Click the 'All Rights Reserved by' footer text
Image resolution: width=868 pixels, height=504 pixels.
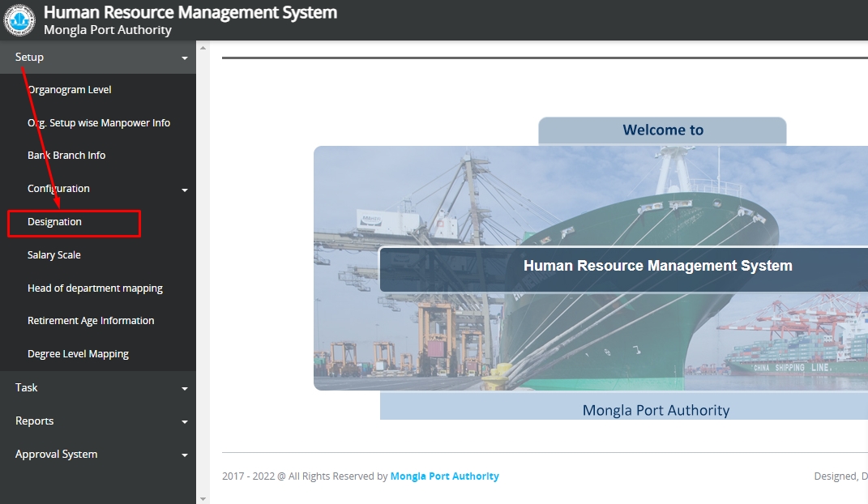pos(338,476)
